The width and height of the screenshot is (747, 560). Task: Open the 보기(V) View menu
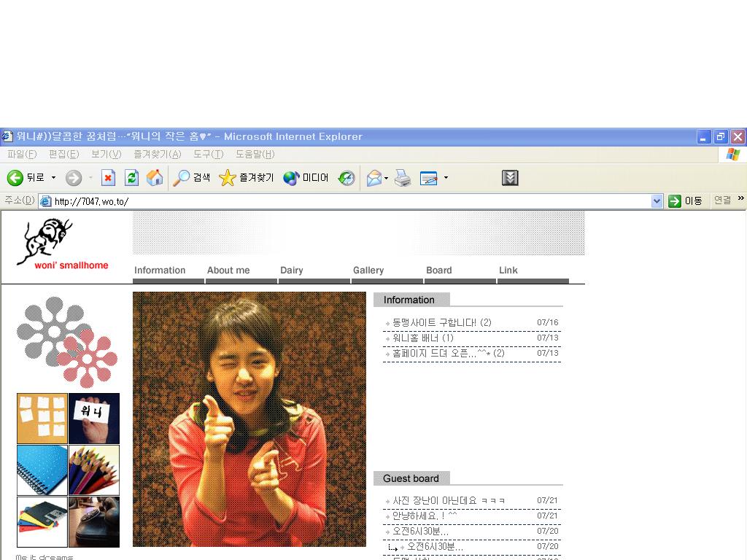(106, 154)
